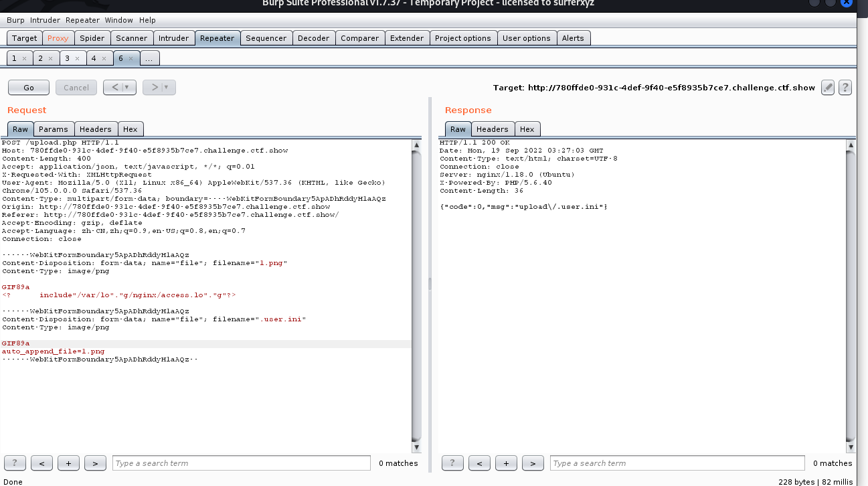868x486 pixels.
Task: Select the request Raw tab
Action: click(x=21, y=129)
